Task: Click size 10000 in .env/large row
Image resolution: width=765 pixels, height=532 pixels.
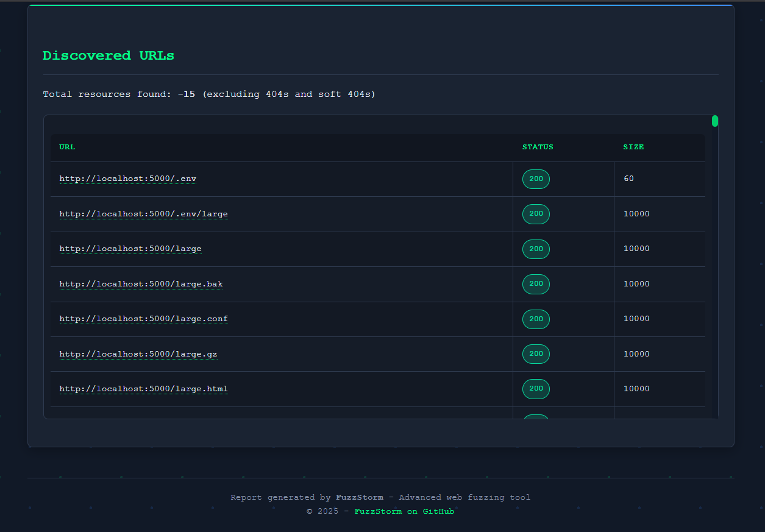Action: tap(636, 214)
